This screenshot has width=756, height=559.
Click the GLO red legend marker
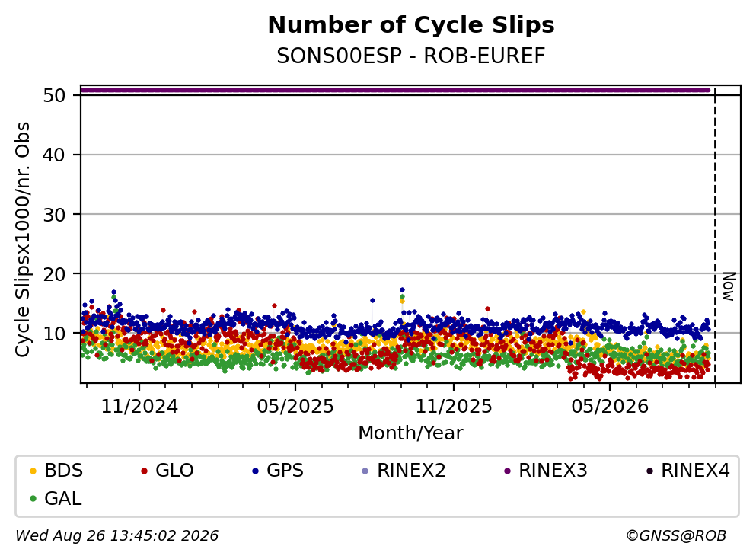(144, 471)
